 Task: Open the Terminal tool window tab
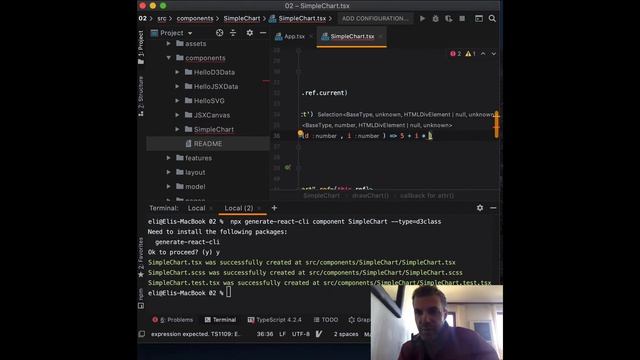[220, 320]
